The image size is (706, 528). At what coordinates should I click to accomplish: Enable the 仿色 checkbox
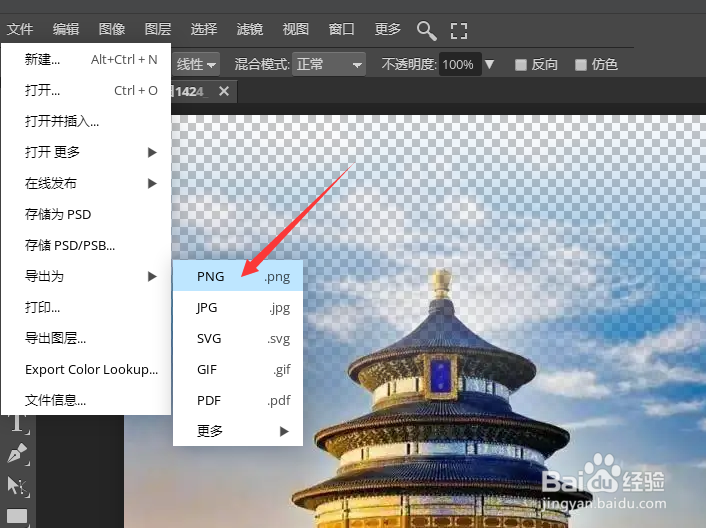pyautogui.click(x=581, y=65)
